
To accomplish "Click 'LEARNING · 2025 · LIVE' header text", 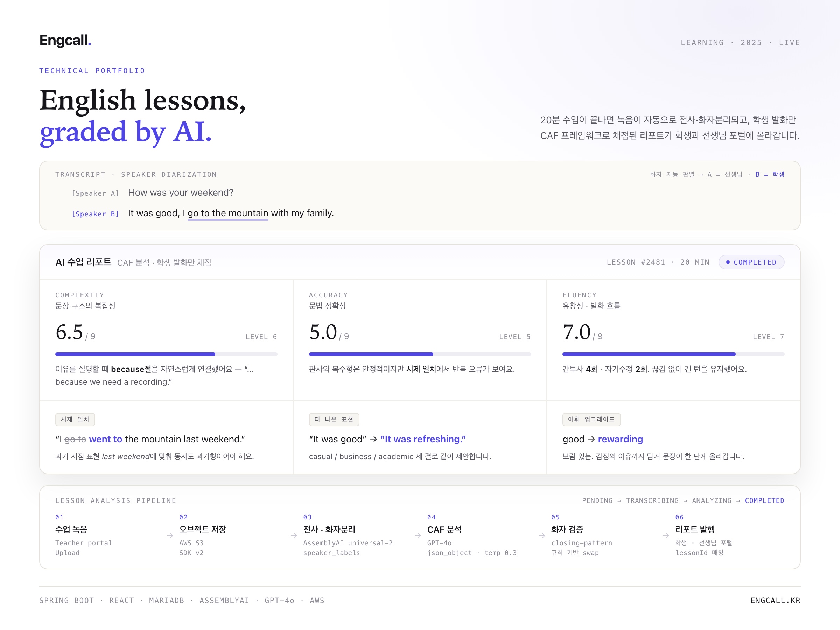I will 740,43.
